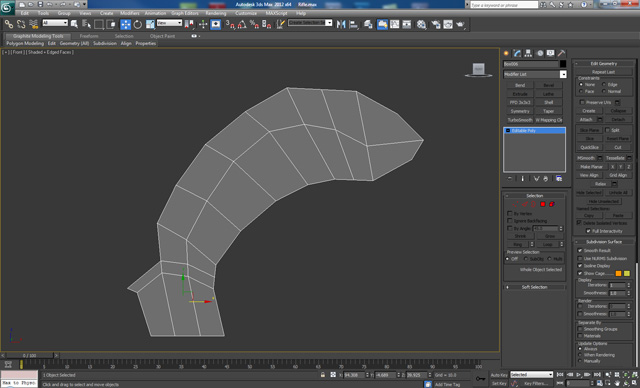Image resolution: width=640 pixels, height=388 pixels.
Task: Click the Unlink Selection tool
Action: point(21,24)
